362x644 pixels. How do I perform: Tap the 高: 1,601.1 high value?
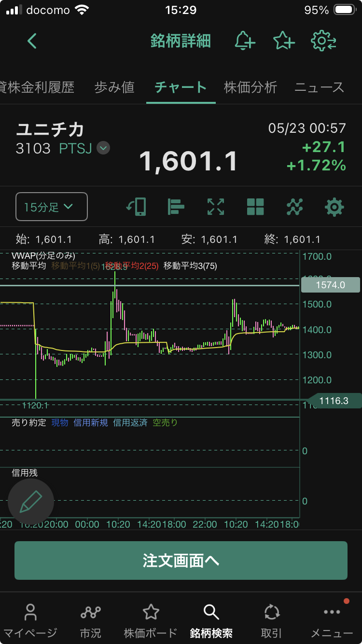coord(126,239)
